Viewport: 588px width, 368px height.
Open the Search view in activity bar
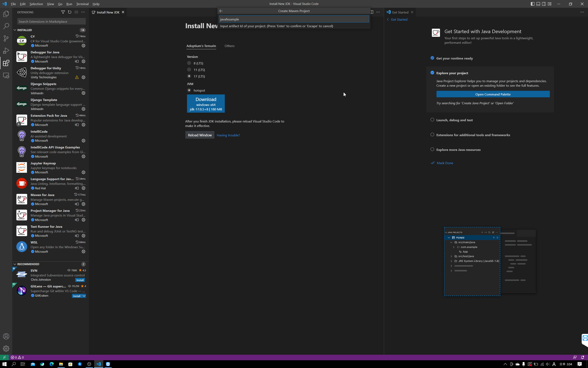(6, 26)
